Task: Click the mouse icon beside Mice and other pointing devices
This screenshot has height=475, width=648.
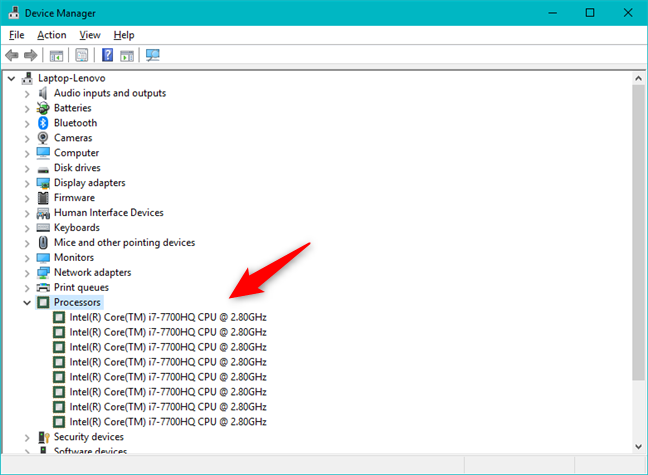Action: [x=43, y=243]
